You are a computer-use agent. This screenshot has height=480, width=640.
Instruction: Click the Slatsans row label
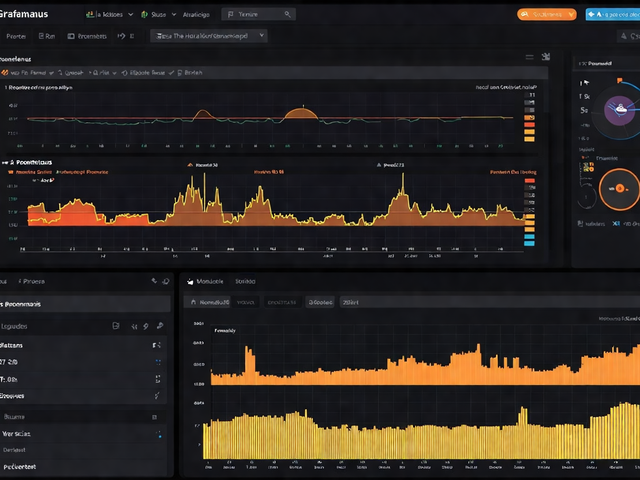[11, 345]
